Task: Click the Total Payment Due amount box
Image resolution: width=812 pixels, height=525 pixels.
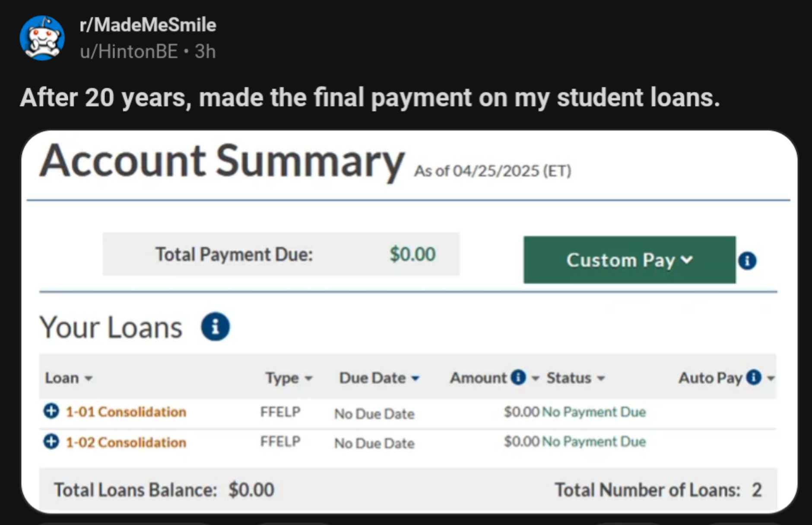Action: [281, 254]
